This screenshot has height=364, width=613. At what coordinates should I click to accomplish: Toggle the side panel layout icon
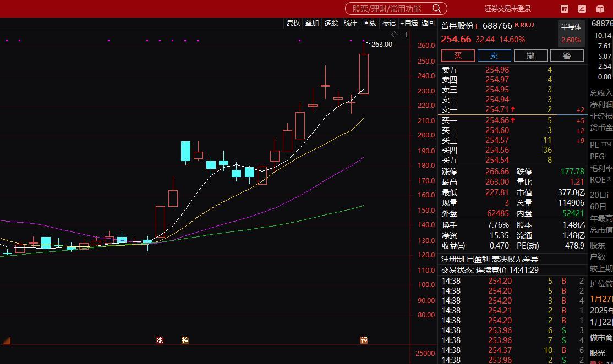coord(404,35)
